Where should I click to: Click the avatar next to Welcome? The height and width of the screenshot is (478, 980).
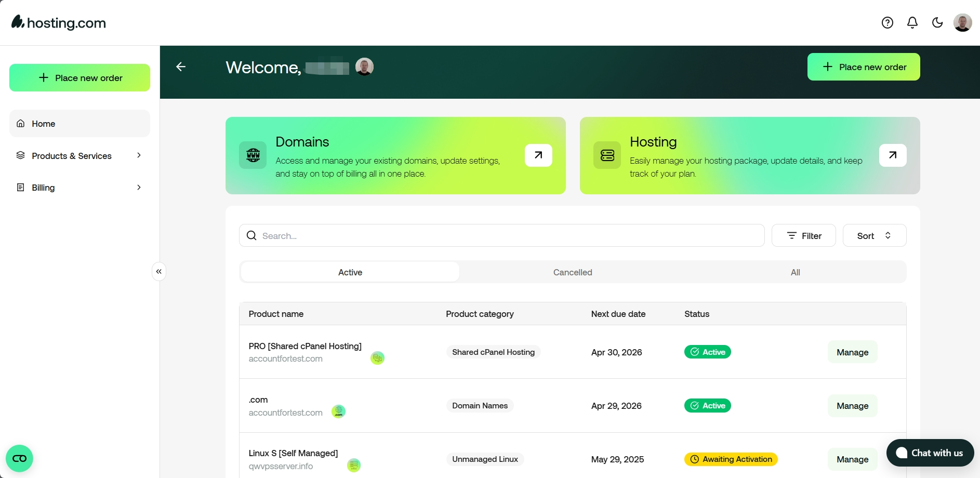[x=364, y=67]
